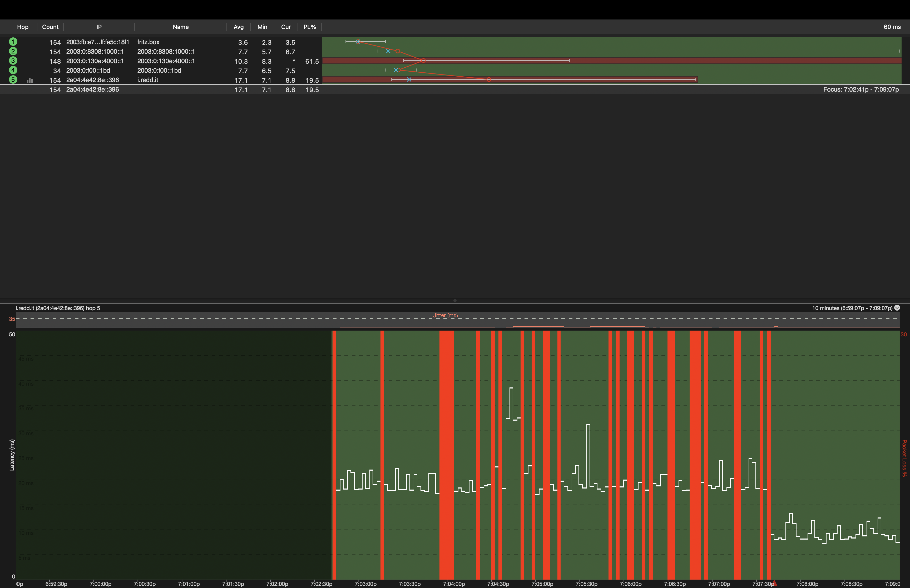This screenshot has height=588, width=910.
Task: Click the Name column header
Action: 181,27
